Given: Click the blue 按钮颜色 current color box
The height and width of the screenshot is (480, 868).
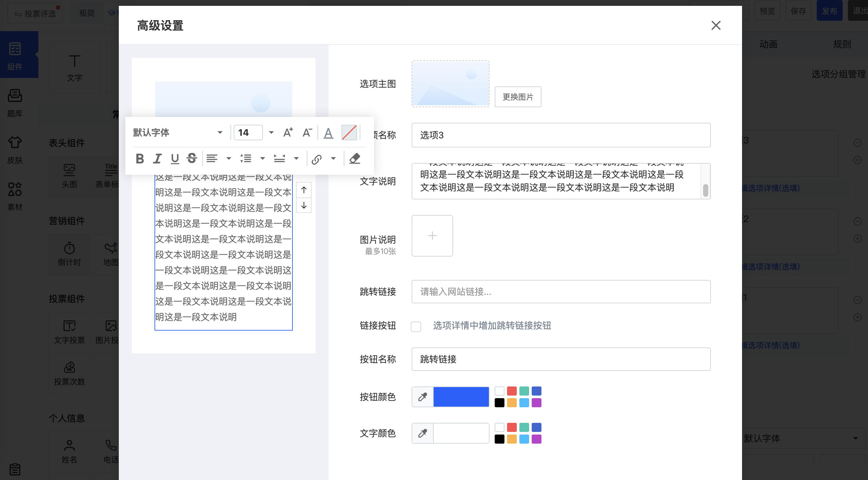Looking at the screenshot, I should click(x=461, y=397).
